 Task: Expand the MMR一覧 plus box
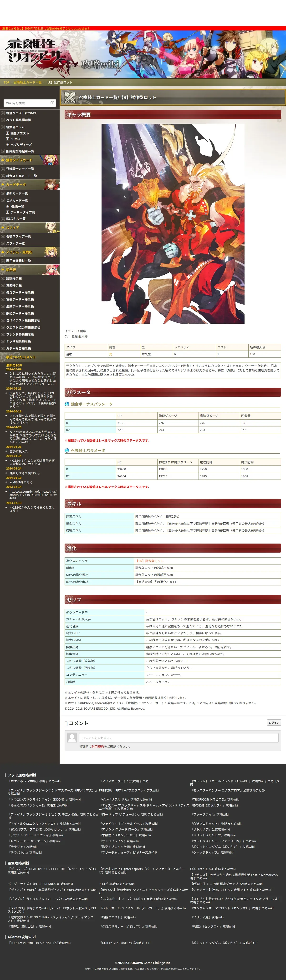point(8,207)
